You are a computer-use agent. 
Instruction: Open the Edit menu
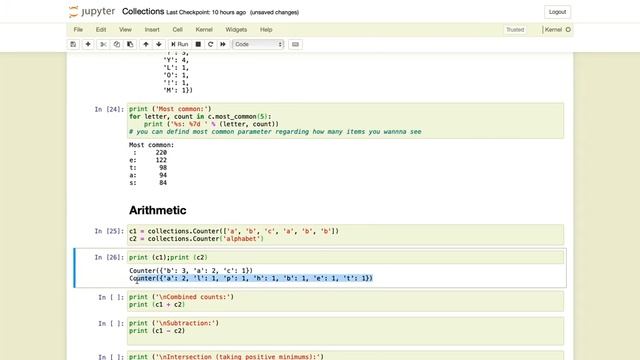(101, 29)
